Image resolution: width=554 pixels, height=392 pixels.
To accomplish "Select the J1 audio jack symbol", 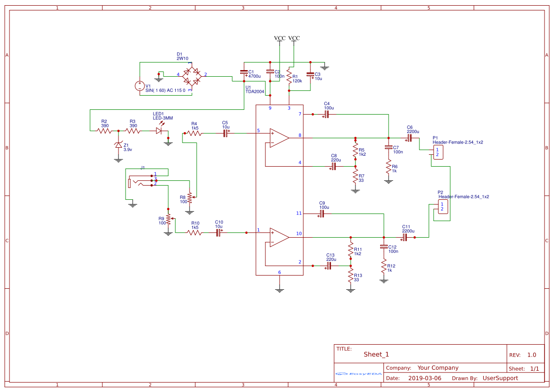I will pos(142,180).
